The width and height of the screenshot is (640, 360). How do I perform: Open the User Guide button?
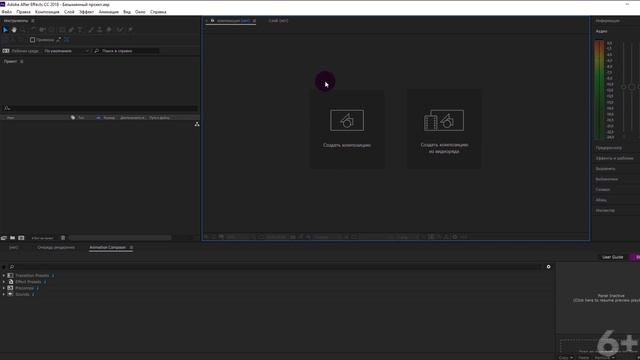[x=613, y=257]
